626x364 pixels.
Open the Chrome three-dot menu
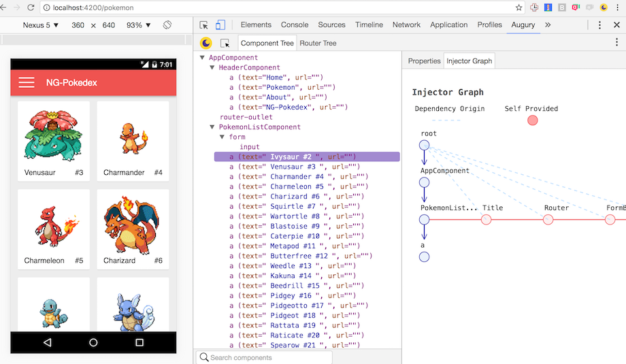(617, 7)
